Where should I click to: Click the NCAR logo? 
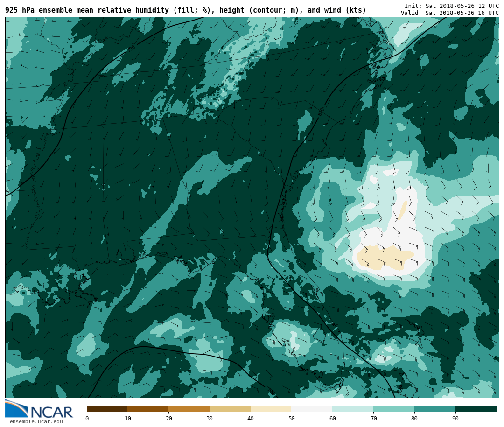tap(39, 409)
